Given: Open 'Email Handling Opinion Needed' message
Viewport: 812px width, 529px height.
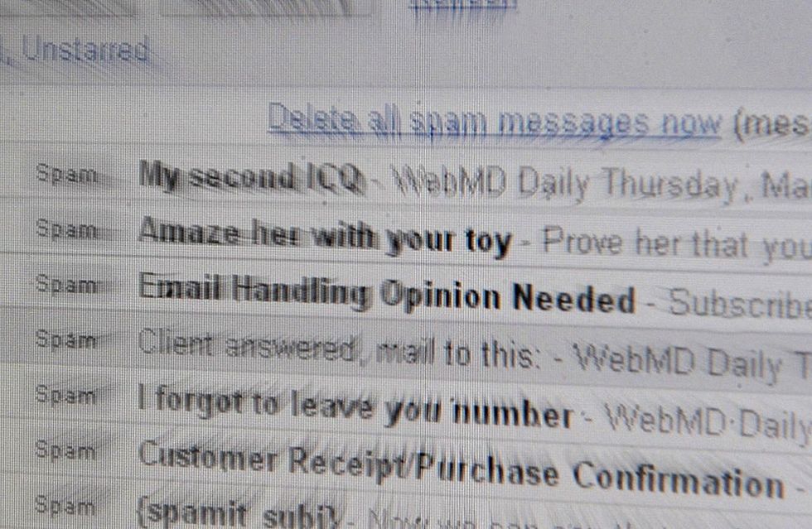Looking at the screenshot, I should point(387,293).
